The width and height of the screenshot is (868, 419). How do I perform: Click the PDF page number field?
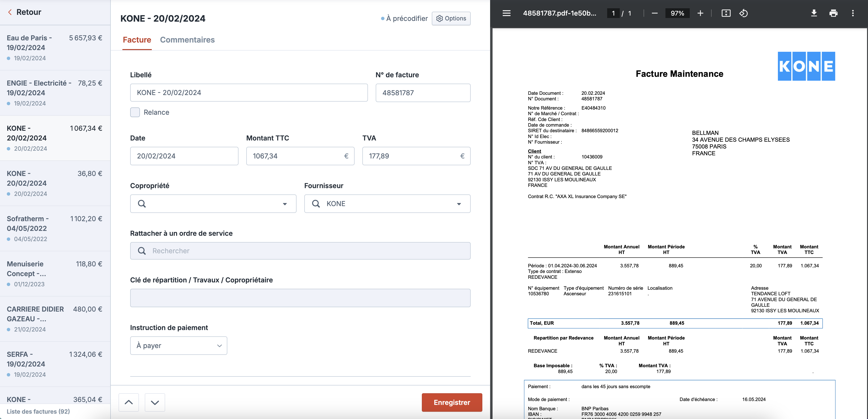click(613, 13)
